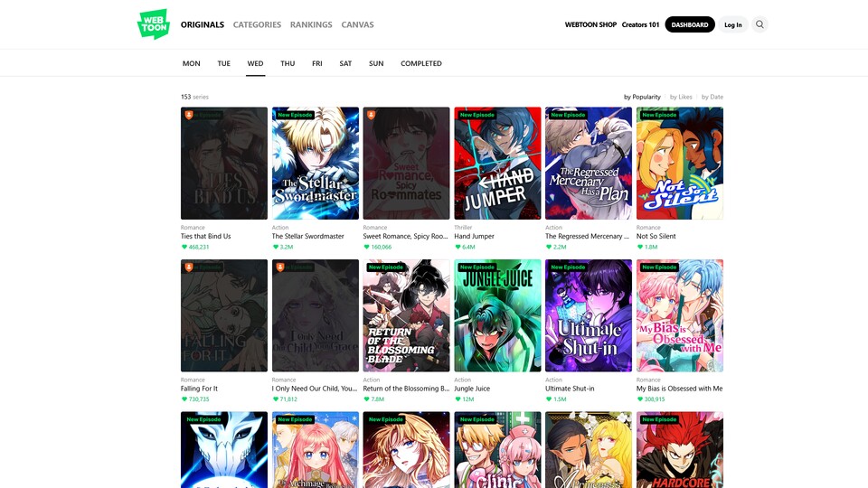This screenshot has width=868, height=488.
Task: Sort series by Popularity
Action: tap(642, 97)
